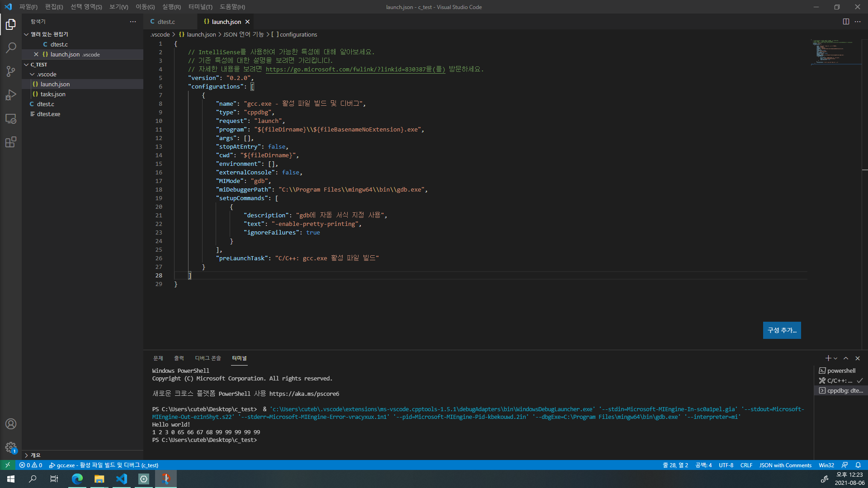Open the Source Control view

[11, 71]
